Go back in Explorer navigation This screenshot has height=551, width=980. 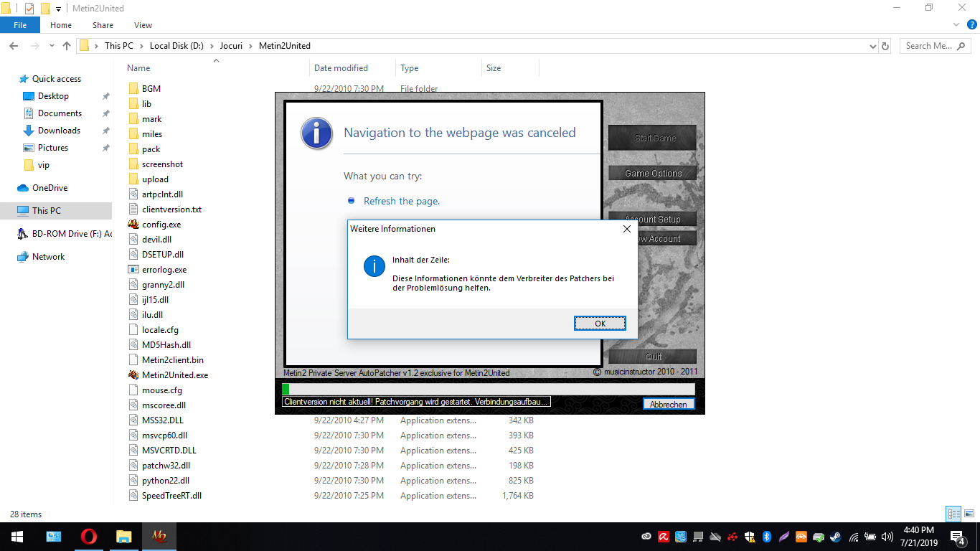click(13, 46)
